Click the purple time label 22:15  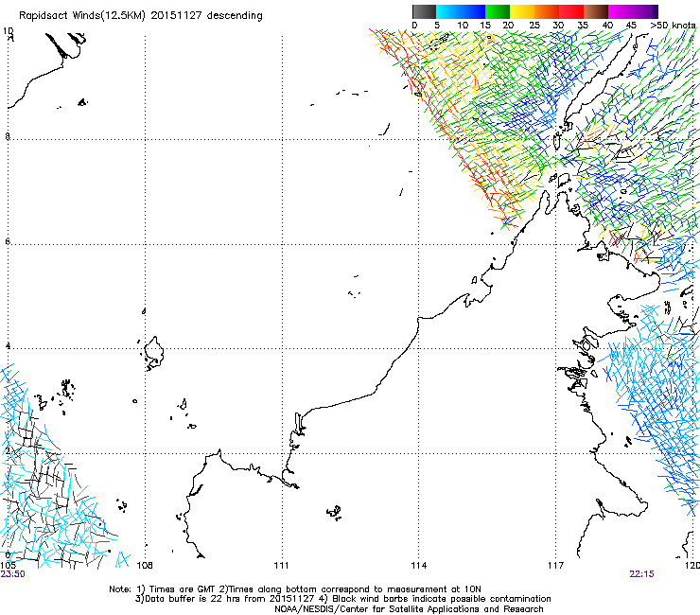click(x=641, y=574)
